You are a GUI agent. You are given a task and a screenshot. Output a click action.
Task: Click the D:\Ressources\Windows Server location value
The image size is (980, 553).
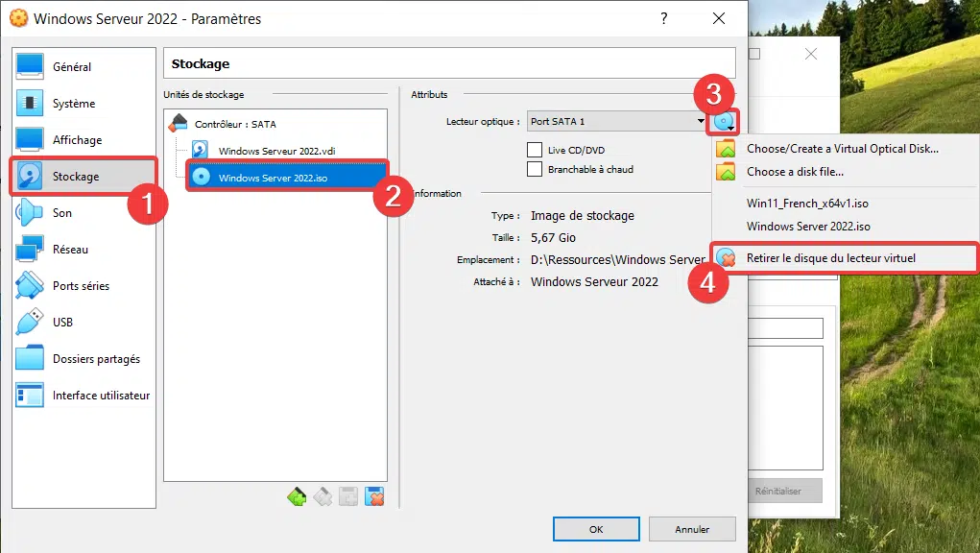(617, 259)
